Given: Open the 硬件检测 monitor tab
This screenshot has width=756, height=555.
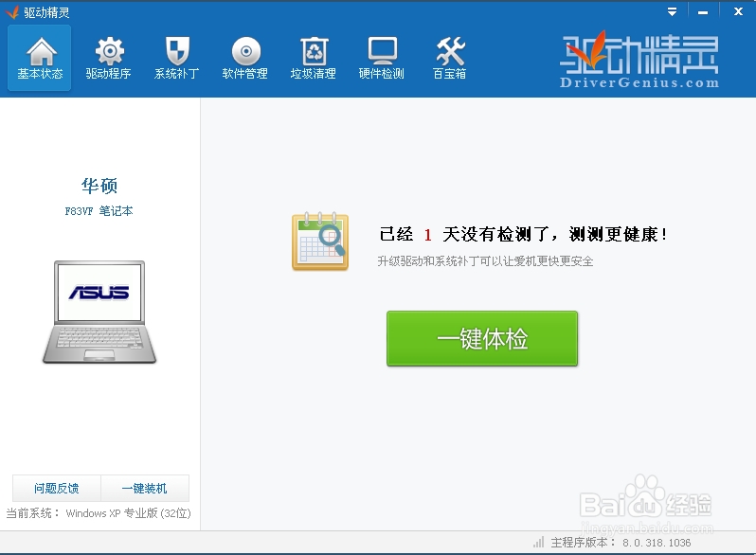Looking at the screenshot, I should [382, 58].
